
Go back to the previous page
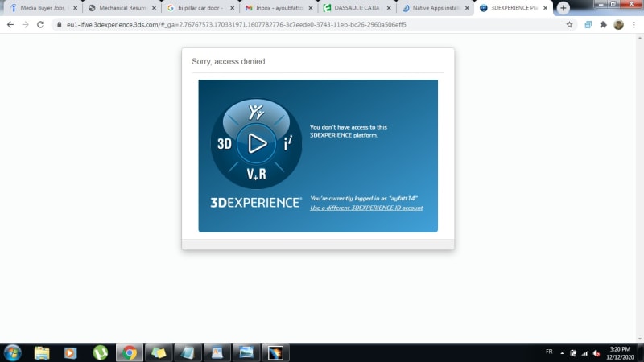(10, 25)
